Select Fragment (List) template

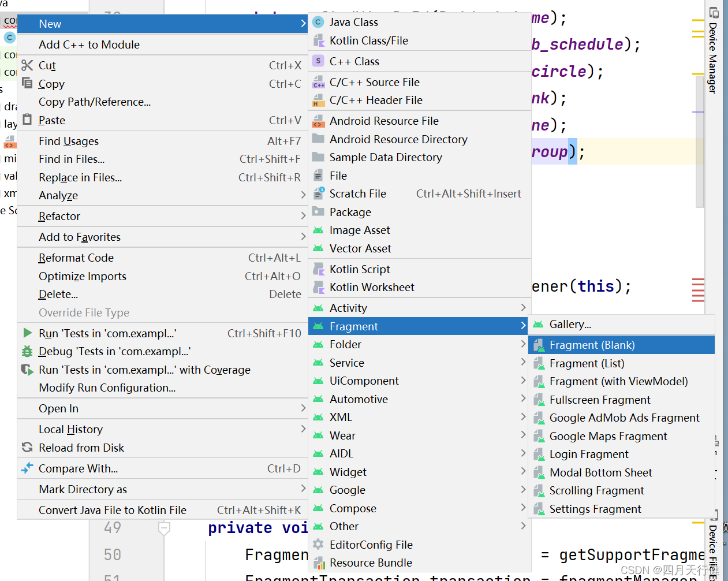[x=621, y=363]
